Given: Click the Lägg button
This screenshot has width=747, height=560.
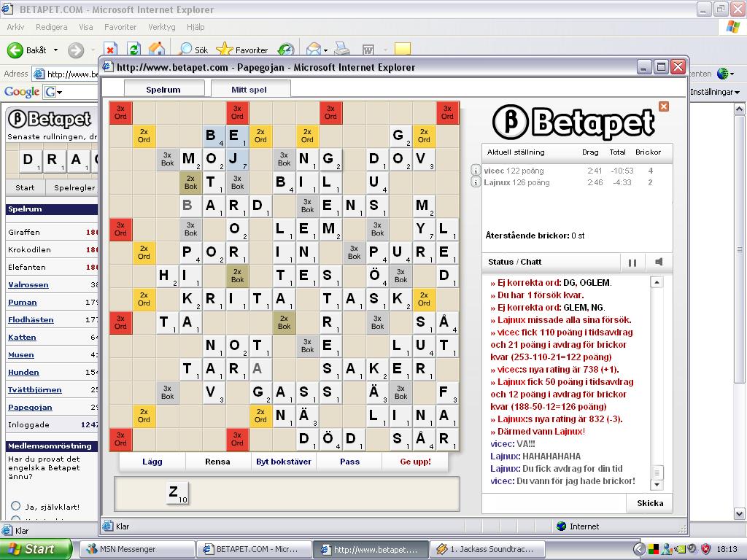Looking at the screenshot, I should [x=152, y=462].
